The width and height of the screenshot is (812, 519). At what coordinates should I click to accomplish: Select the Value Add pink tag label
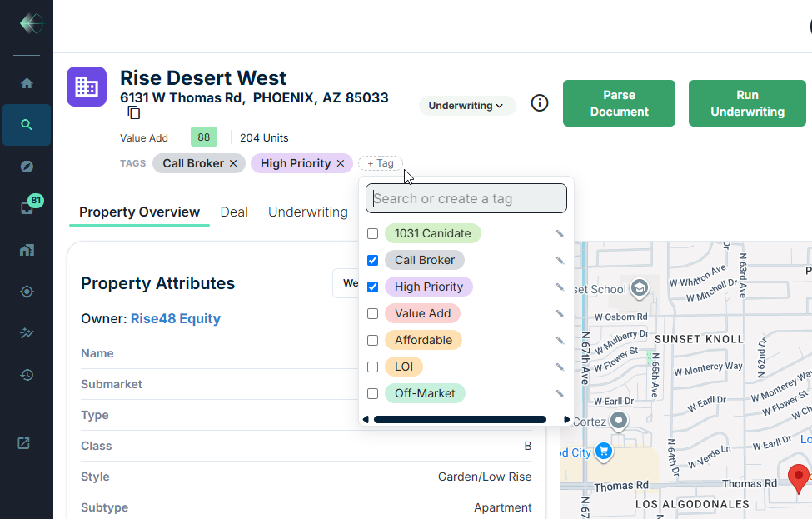[x=422, y=313]
